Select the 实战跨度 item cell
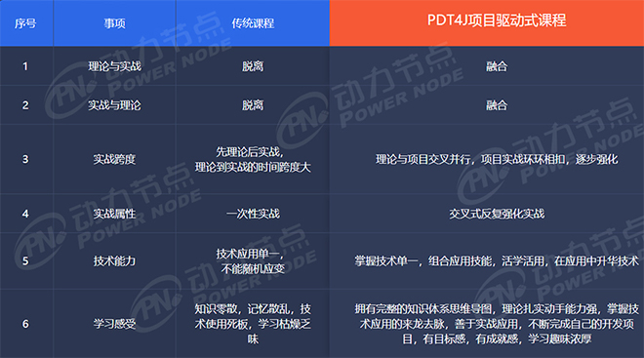The width and height of the screenshot is (644, 358). 114,159
